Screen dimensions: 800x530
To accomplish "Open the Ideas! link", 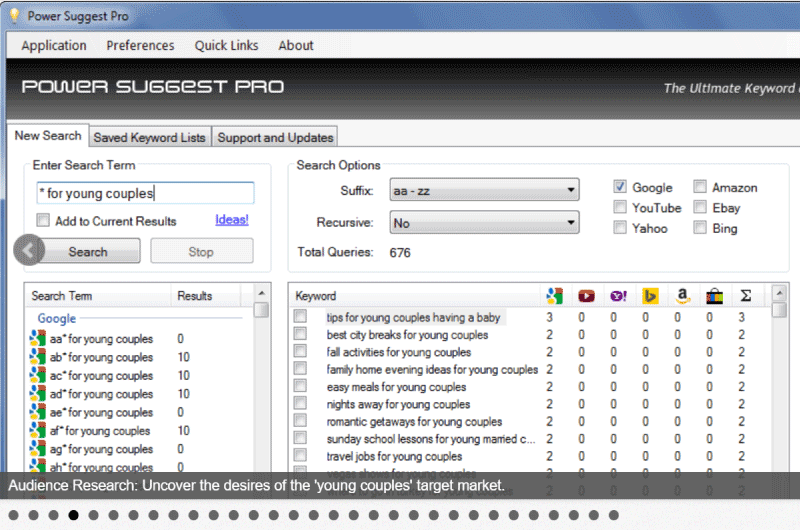I will [232, 220].
